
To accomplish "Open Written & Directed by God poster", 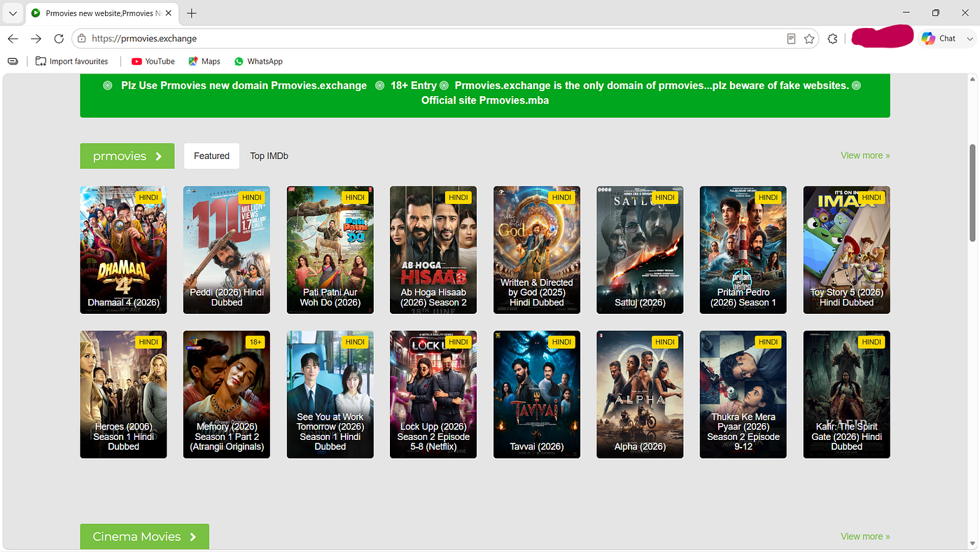I will click(537, 250).
